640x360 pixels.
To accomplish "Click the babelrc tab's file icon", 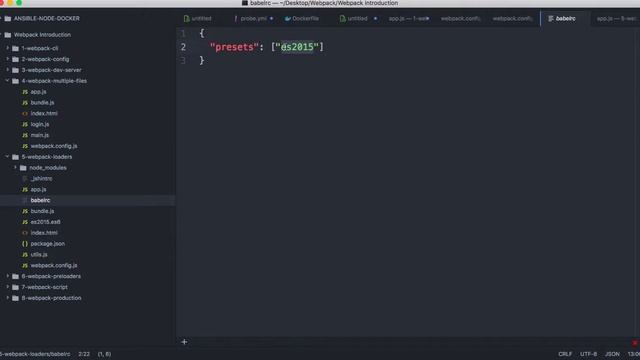I will [551, 19].
